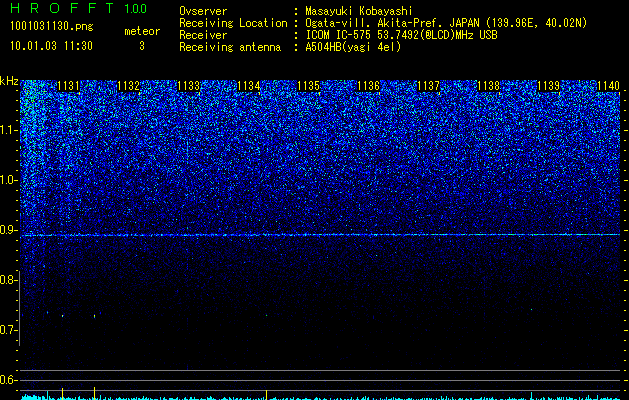This screenshot has width=629, height=400.
Task: Click the 'meteor' count label
Action: pyautogui.click(x=142, y=31)
